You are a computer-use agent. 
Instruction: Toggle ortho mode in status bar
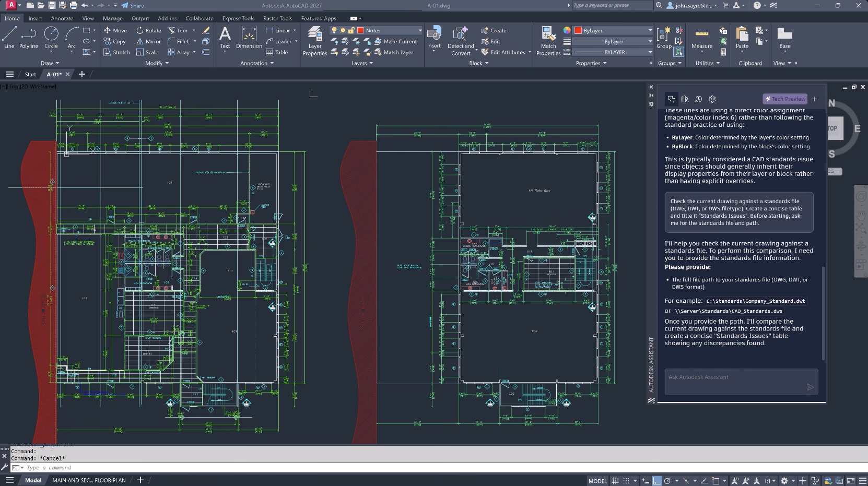tap(657, 481)
